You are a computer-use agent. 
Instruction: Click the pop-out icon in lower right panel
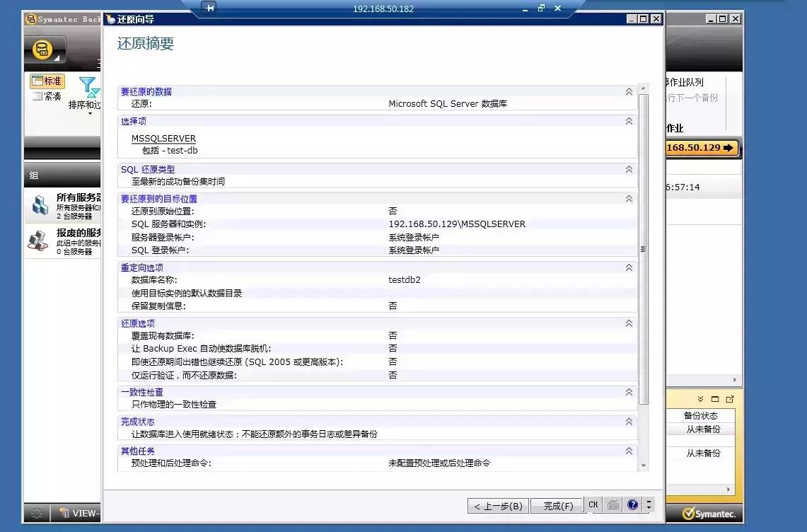(x=730, y=399)
